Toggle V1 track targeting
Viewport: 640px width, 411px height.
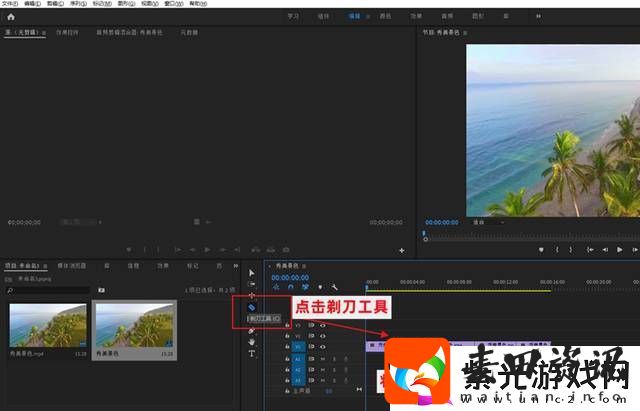(x=298, y=347)
